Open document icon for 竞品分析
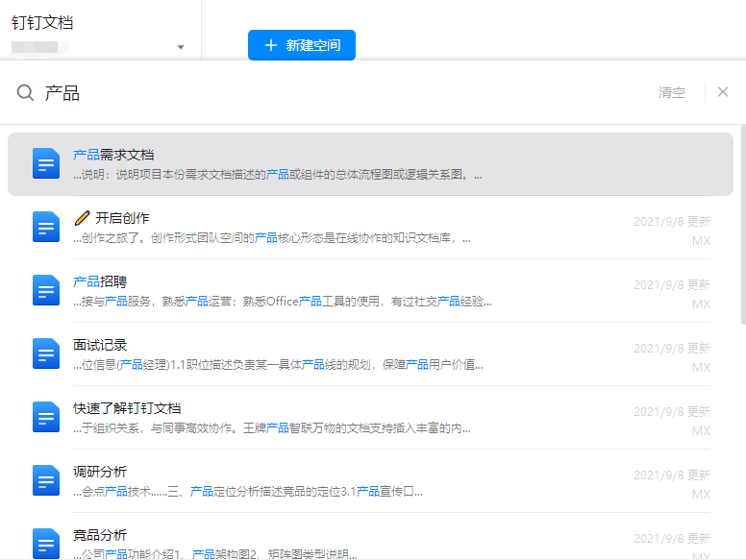 (x=46, y=544)
